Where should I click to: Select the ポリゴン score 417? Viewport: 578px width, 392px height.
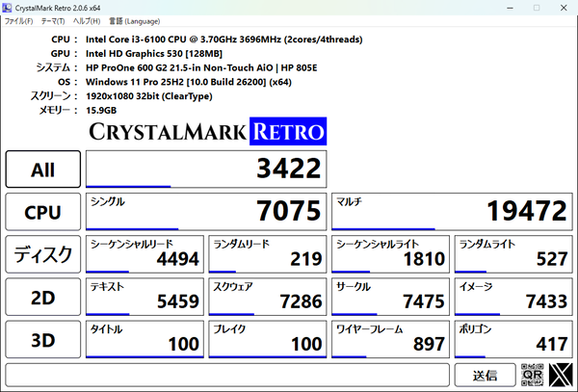coord(552,344)
